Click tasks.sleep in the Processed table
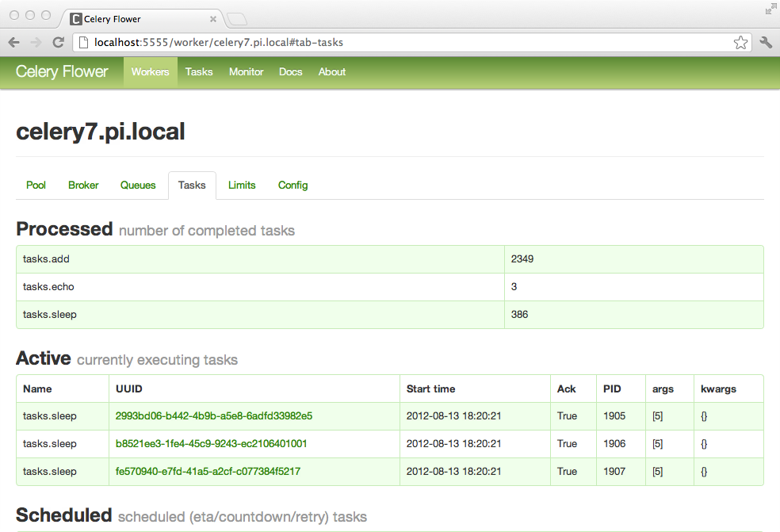Screen dimensions: 780x532 click(50, 315)
